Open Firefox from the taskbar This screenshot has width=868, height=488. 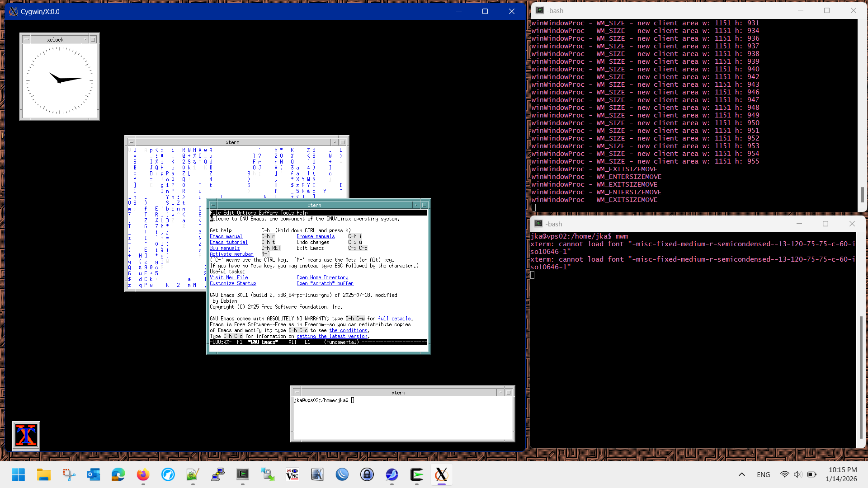click(x=143, y=474)
